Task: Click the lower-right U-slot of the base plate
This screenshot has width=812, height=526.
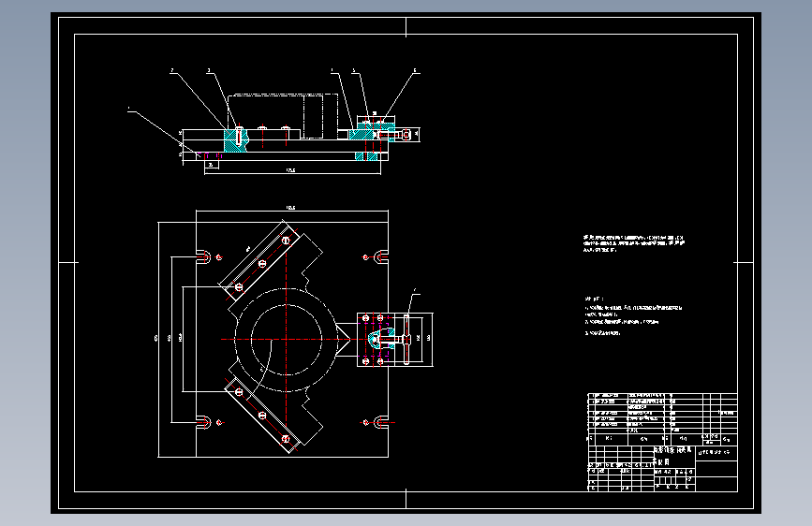Action: (x=382, y=422)
